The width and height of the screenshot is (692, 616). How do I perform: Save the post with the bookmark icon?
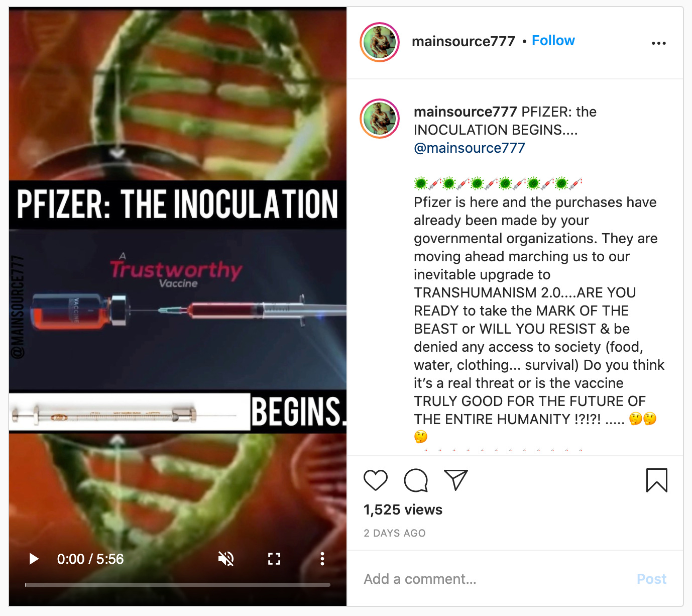[657, 480]
